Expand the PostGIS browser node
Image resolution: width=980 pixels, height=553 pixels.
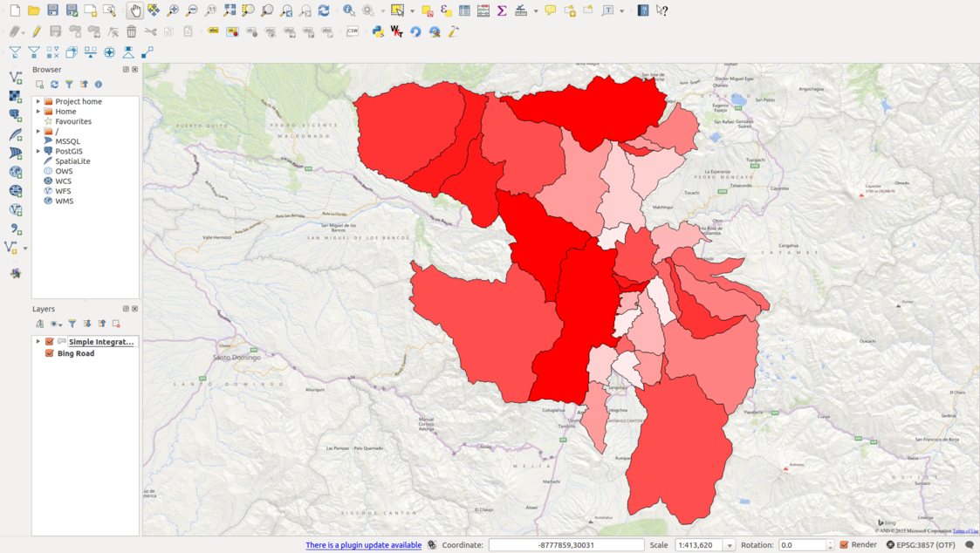(x=38, y=152)
